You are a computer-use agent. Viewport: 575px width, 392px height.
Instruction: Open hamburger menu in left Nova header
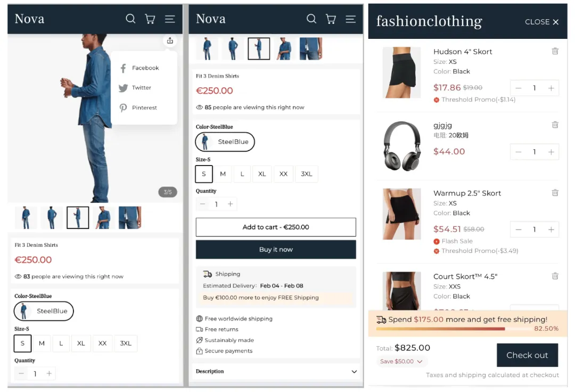170,19
